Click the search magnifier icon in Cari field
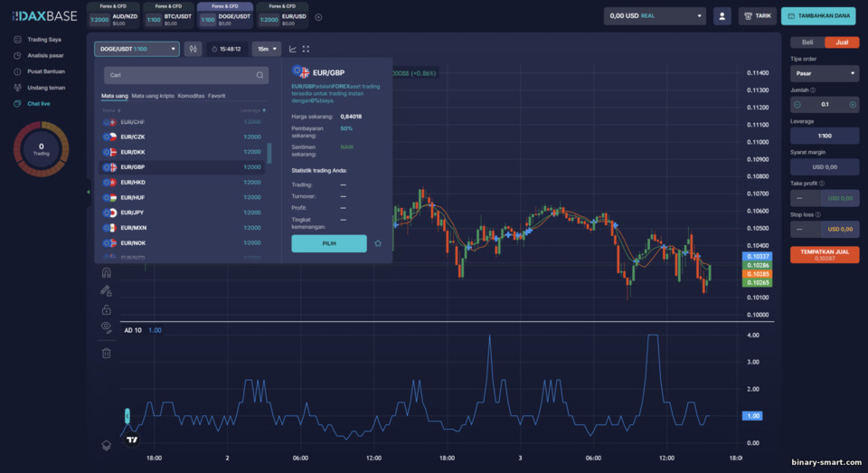 [x=259, y=75]
